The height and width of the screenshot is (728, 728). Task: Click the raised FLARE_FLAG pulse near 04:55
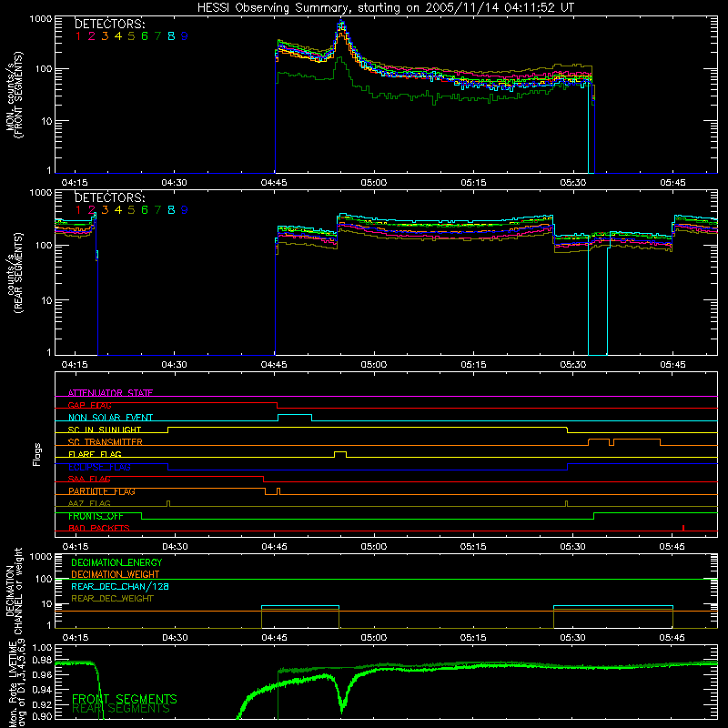click(x=340, y=454)
